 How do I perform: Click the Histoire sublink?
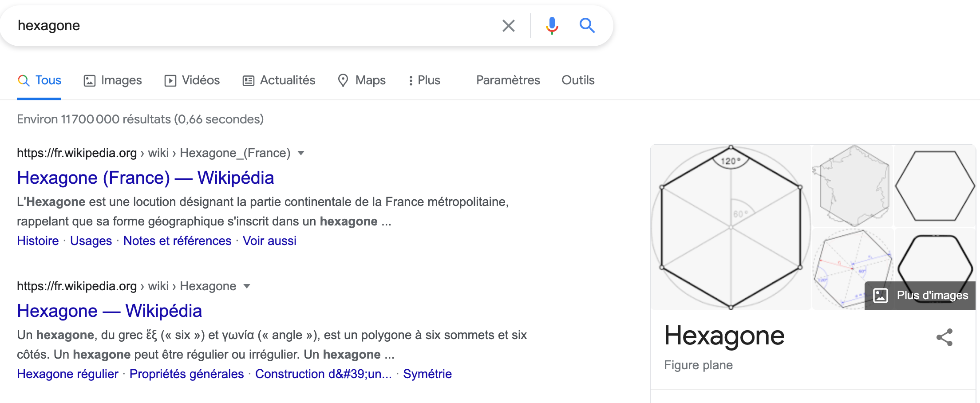[38, 241]
